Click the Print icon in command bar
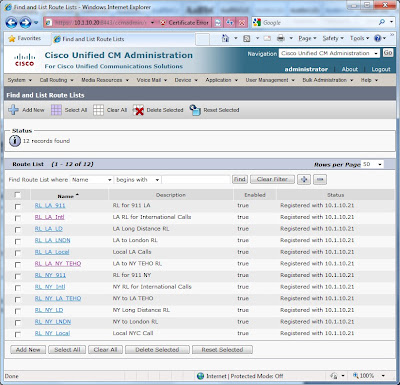This screenshot has width=400, height=385. coord(281,39)
